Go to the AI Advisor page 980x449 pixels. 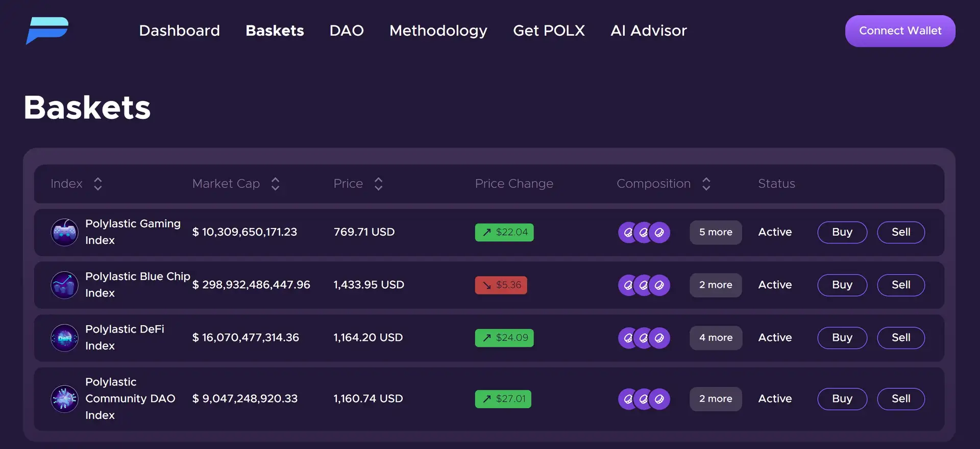pos(648,31)
